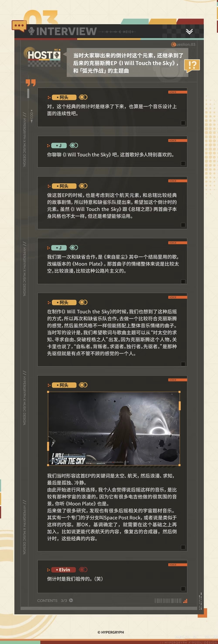Select the first J speaker tag
Viewport: 218px width, 644px height.
(x=59, y=145)
